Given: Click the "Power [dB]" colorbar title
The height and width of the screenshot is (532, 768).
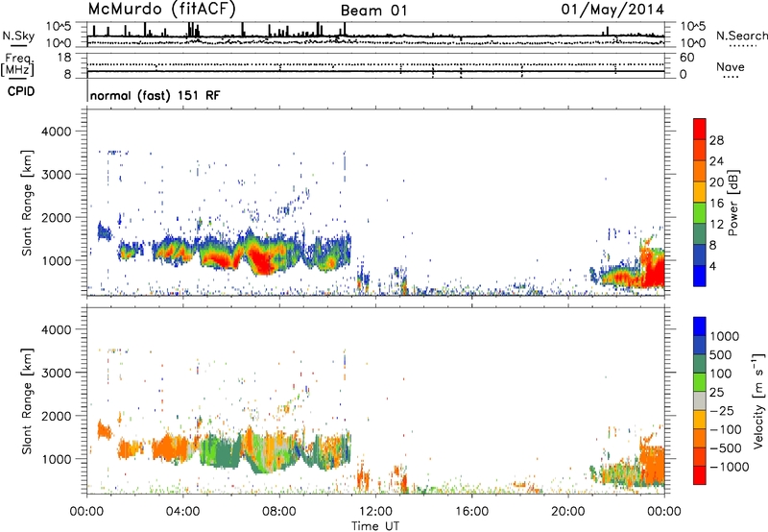Looking at the screenshot, I should [733, 203].
